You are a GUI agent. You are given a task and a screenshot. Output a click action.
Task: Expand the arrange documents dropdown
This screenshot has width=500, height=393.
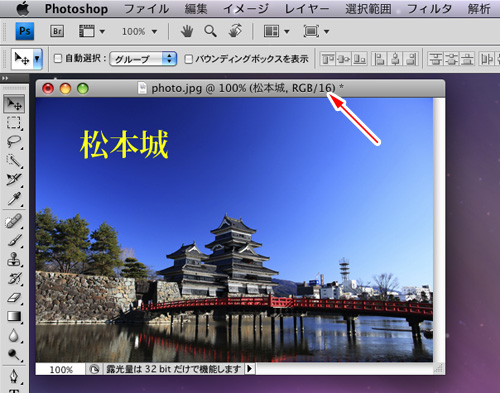tap(276, 31)
